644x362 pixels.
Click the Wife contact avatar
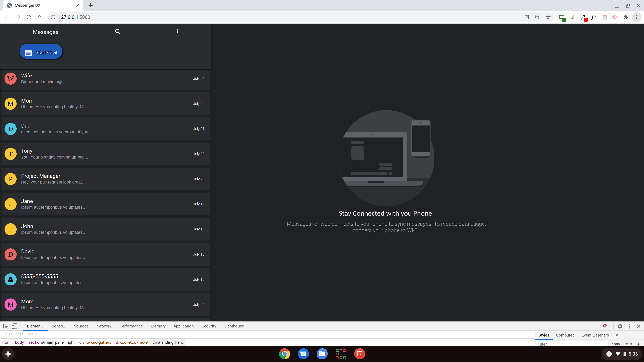11,79
